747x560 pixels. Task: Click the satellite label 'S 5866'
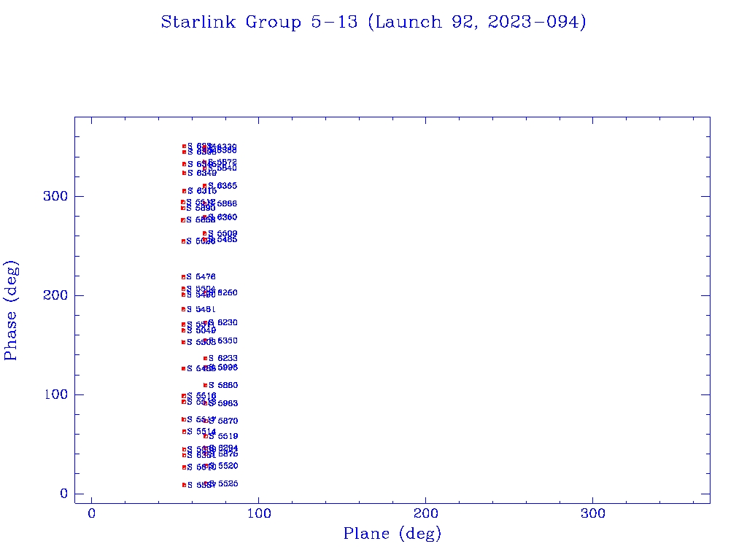tap(222, 204)
